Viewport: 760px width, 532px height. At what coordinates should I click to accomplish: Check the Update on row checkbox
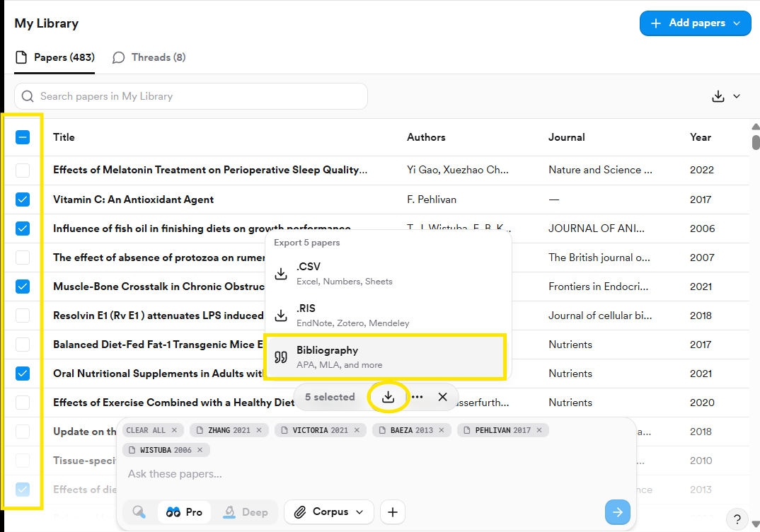pyautogui.click(x=23, y=432)
